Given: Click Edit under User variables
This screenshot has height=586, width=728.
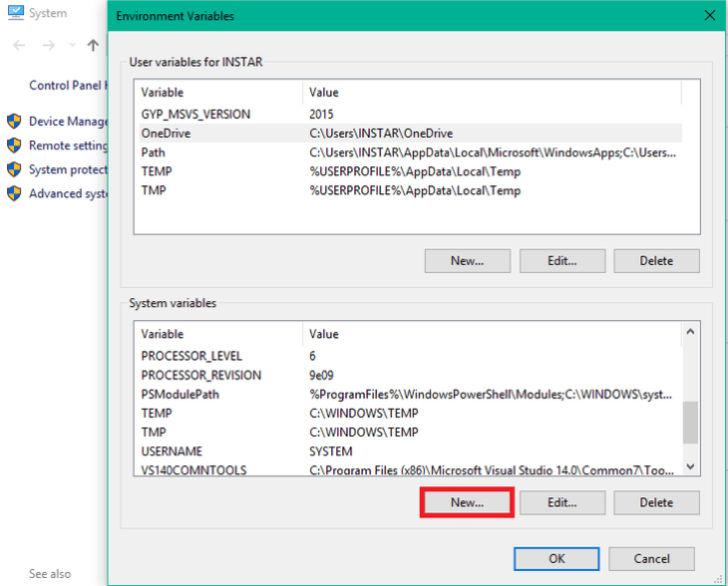Looking at the screenshot, I should click(x=561, y=260).
